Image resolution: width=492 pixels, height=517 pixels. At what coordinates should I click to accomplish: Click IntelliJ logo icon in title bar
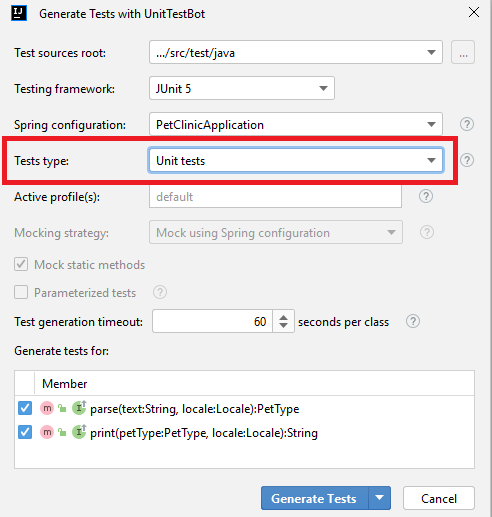pos(19,14)
